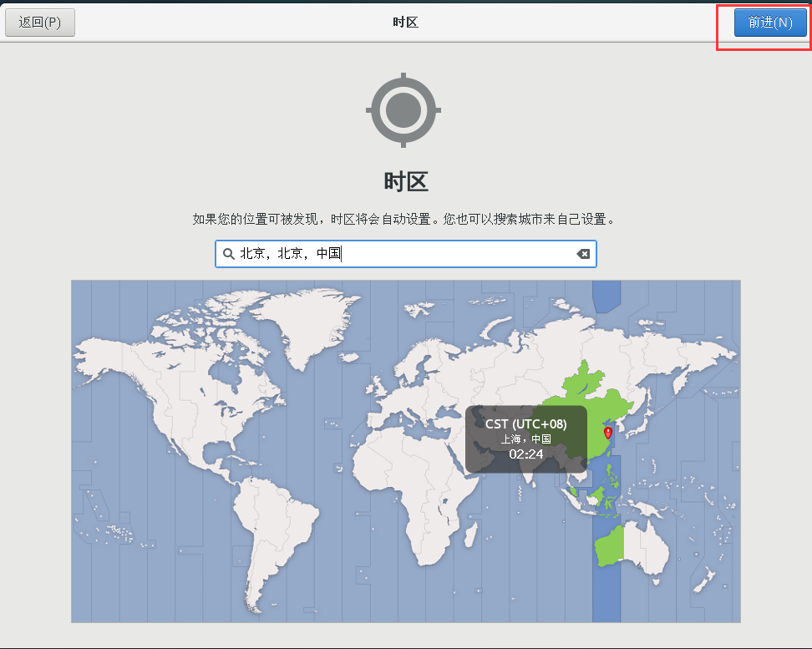Click the circular timezone crosshair logo
This screenshot has width=812, height=649.
coord(403,109)
